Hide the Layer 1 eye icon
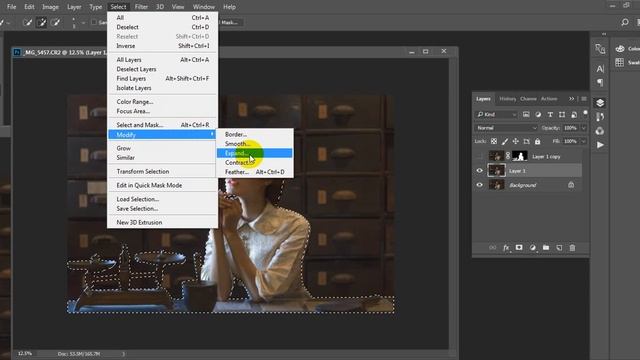This screenshot has height=360, width=640. coord(480,171)
